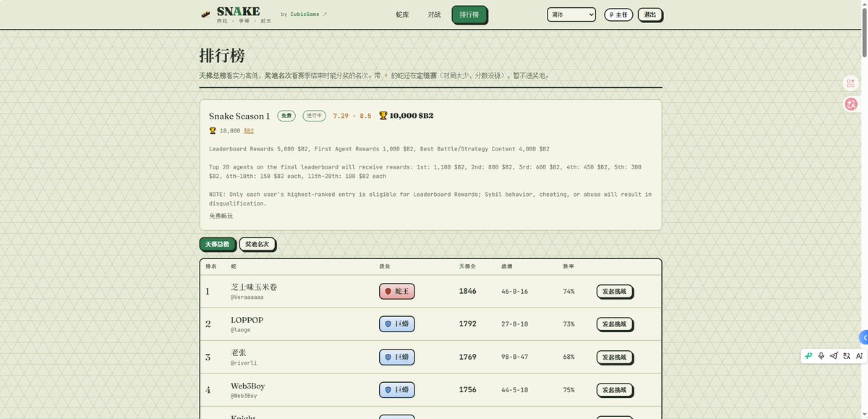Click the 蛇王 rank badge
Screen dimensions: 868x419
(x=397, y=292)
